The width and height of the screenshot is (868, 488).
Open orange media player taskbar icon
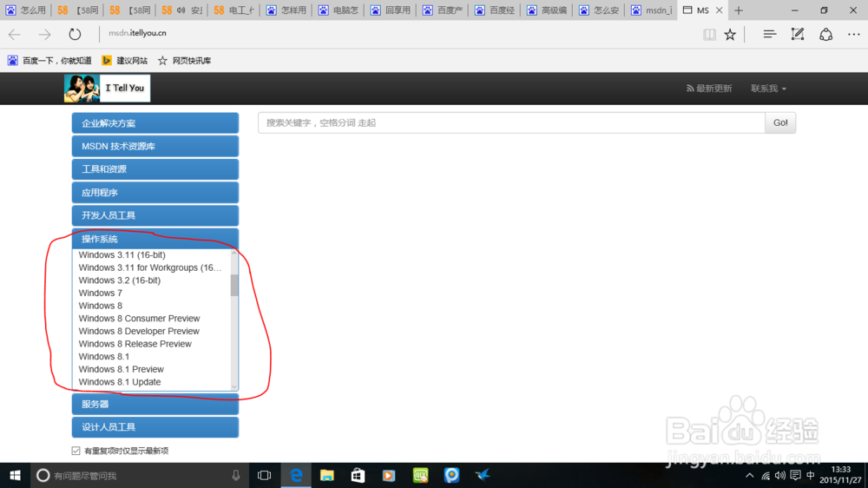click(389, 475)
